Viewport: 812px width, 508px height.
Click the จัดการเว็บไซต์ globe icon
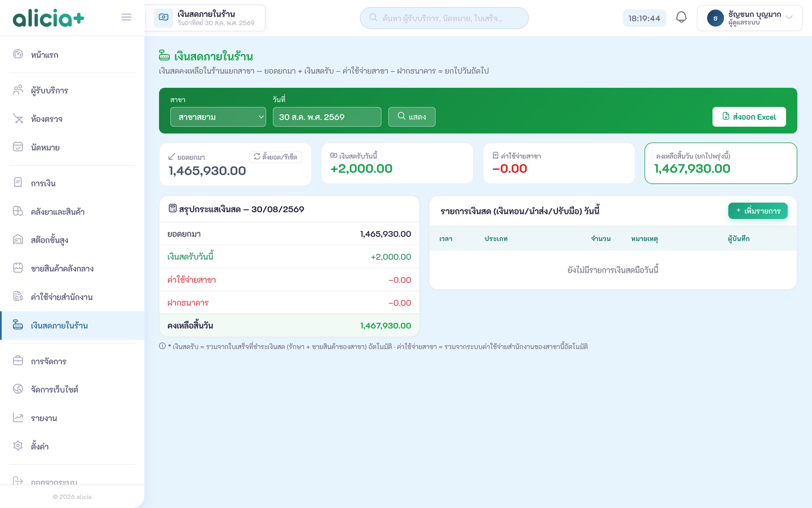18,389
